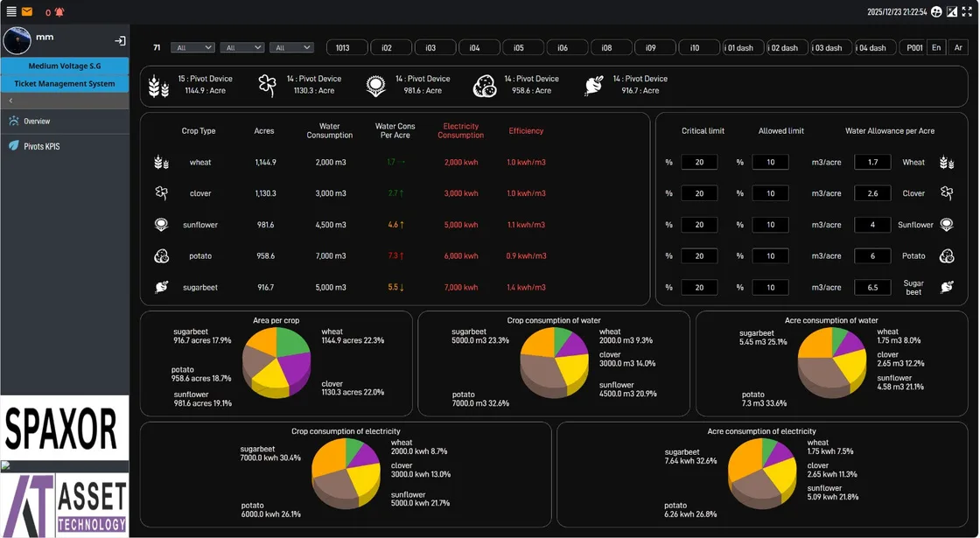Viewport: 980px width, 538px height.
Task: Open the first All dropdown filter
Action: (x=192, y=47)
